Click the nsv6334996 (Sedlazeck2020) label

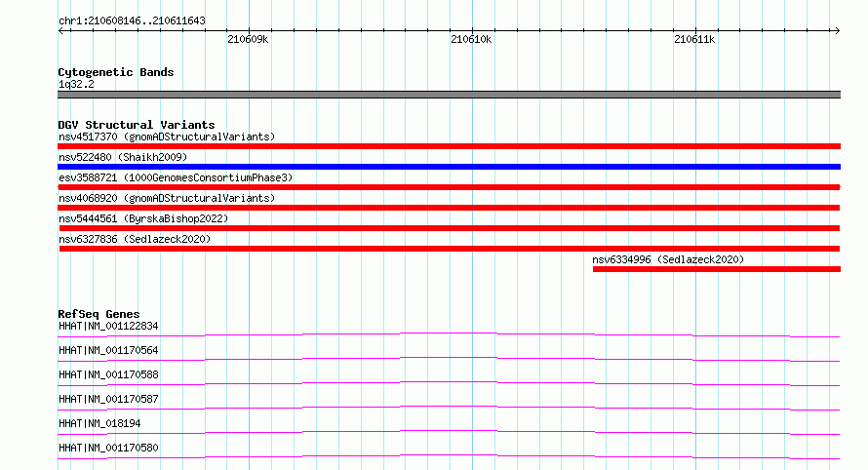click(x=668, y=259)
